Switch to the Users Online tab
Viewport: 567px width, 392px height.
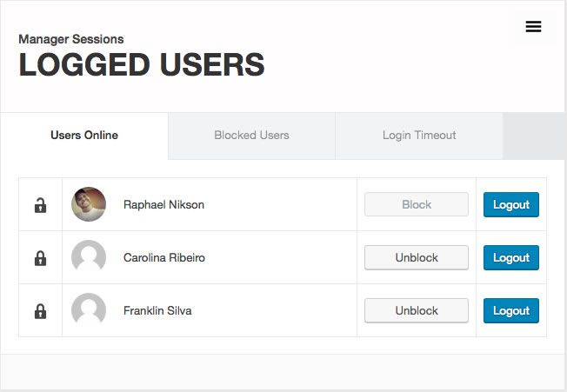coord(84,136)
